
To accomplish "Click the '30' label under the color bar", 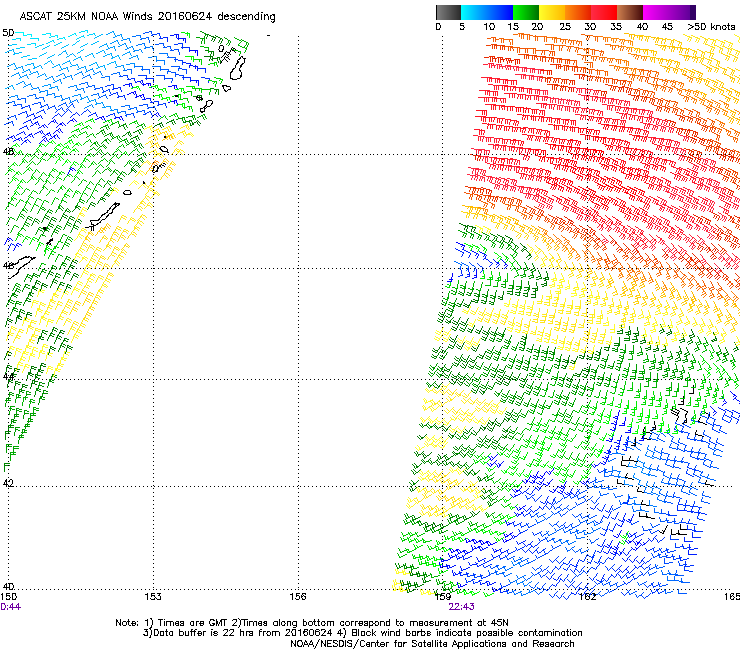I will tap(590, 27).
